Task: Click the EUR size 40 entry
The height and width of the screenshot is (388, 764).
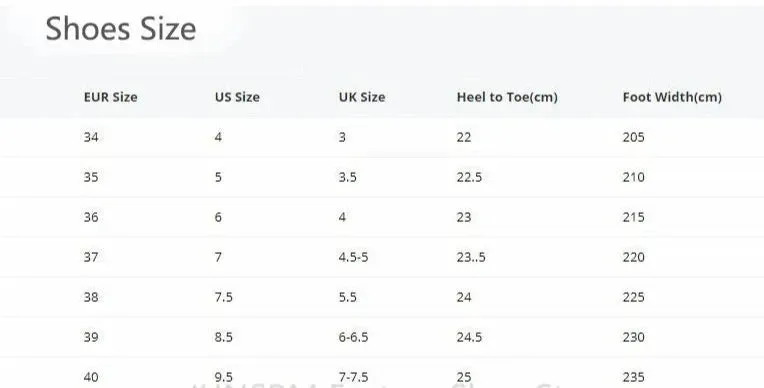Action: [x=91, y=377]
